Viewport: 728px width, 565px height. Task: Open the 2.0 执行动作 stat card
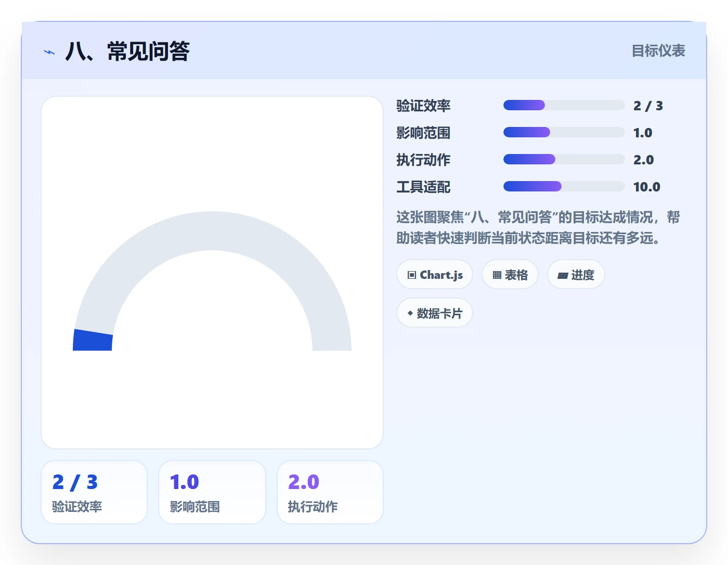click(330, 492)
